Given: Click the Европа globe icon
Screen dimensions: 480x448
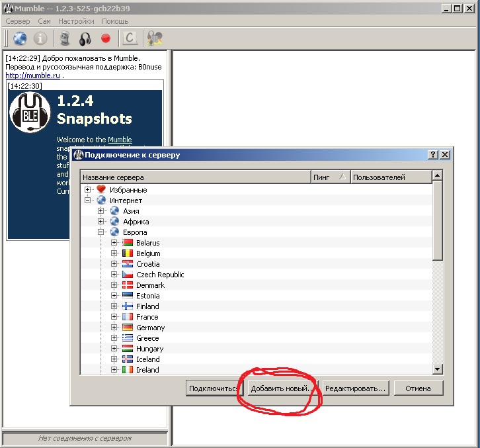Looking at the screenshot, I should tap(114, 232).
